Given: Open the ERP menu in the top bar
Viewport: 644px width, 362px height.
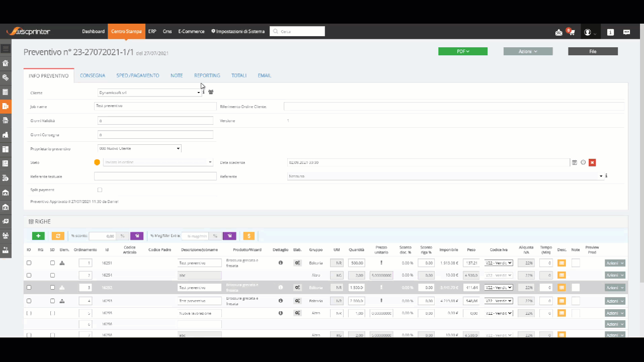Looking at the screenshot, I should (152, 31).
